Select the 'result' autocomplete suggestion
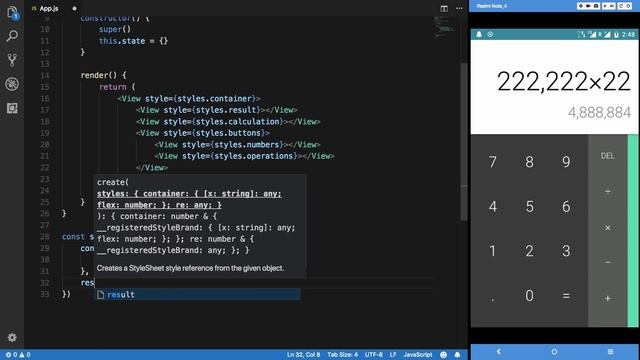This screenshot has height=360, width=640. pyautogui.click(x=198, y=294)
